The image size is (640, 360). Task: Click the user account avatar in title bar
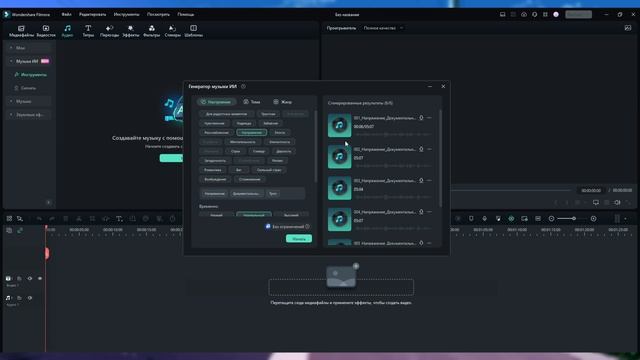click(556, 14)
